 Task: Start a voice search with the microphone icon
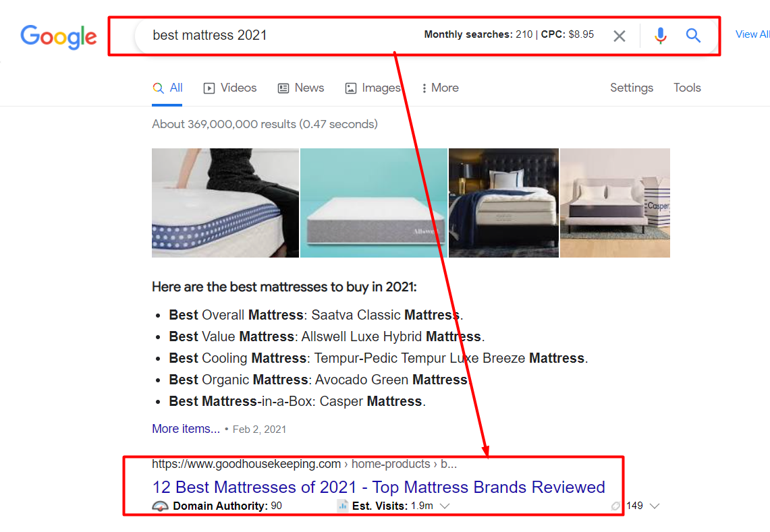660,35
